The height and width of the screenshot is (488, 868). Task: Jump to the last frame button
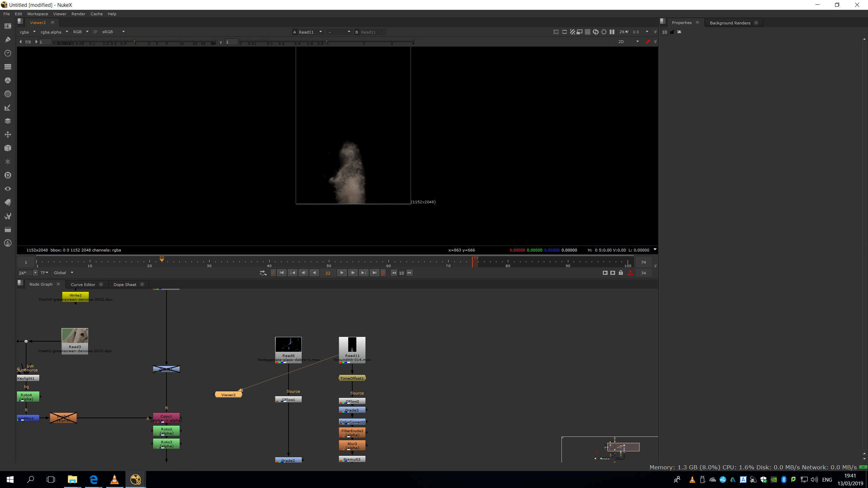[374, 273]
